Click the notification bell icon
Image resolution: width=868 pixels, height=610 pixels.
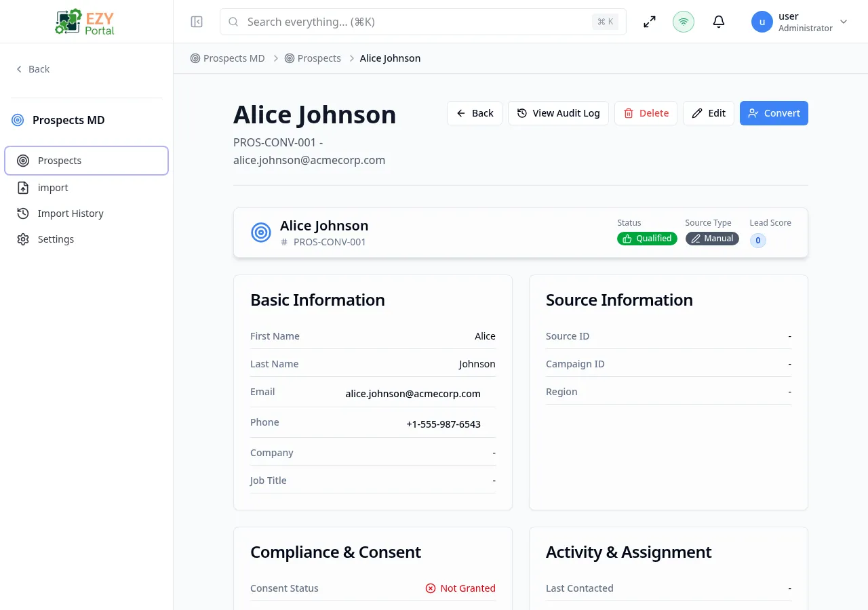pyautogui.click(x=718, y=22)
